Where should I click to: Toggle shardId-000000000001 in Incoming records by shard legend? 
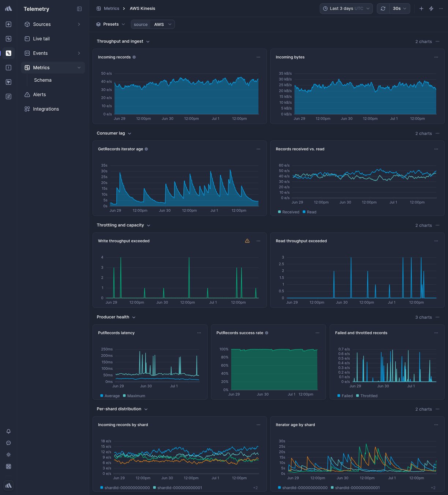click(x=178, y=488)
